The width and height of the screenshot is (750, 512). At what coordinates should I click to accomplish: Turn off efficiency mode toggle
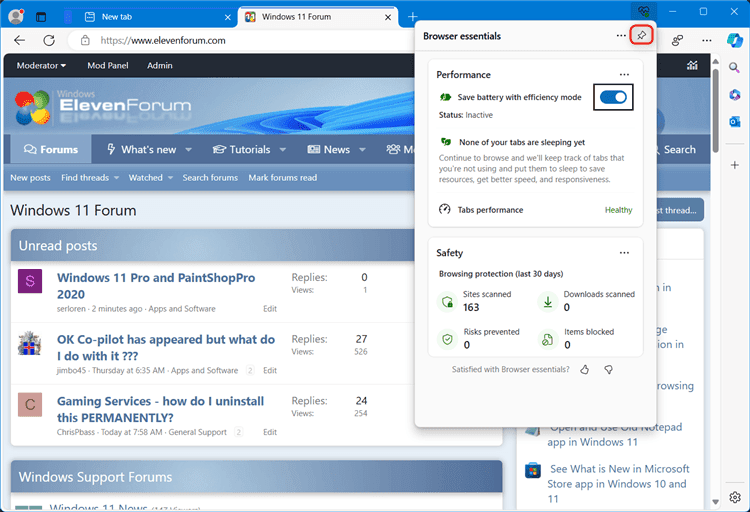pos(613,97)
